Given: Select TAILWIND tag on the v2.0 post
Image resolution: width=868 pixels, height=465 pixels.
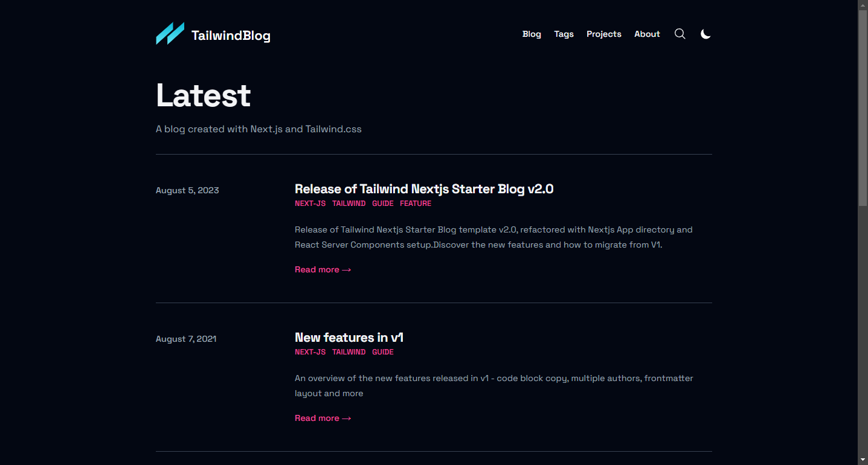Looking at the screenshot, I should [349, 204].
